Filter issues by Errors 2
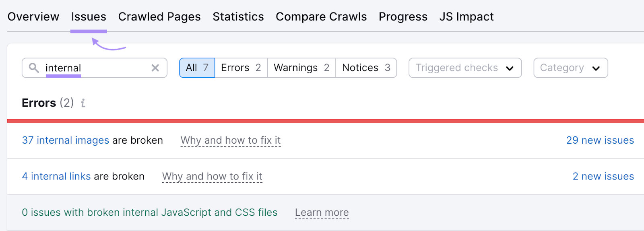644x231 pixels. 241,68
